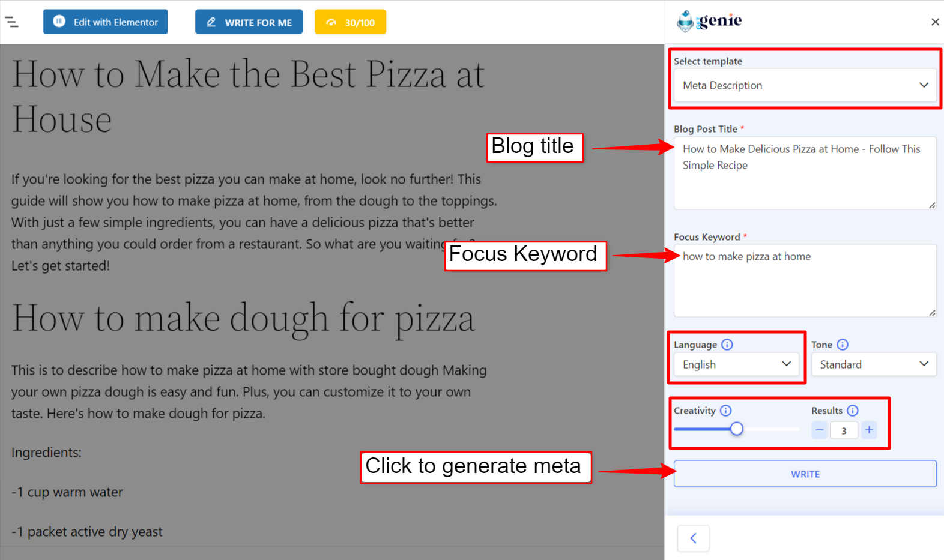The height and width of the screenshot is (560, 944).
Task: Click the WRITE button to generate meta
Action: pos(805,474)
